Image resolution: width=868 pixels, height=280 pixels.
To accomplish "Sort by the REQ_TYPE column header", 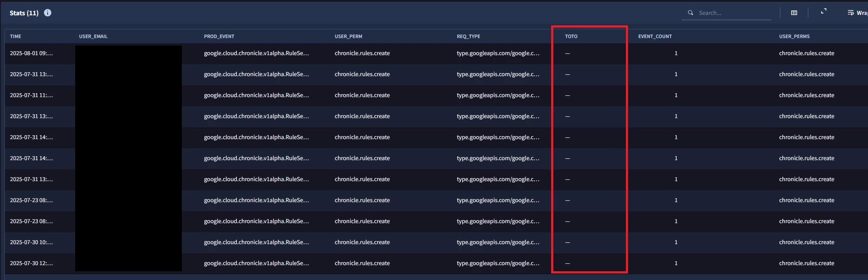I will coord(469,36).
